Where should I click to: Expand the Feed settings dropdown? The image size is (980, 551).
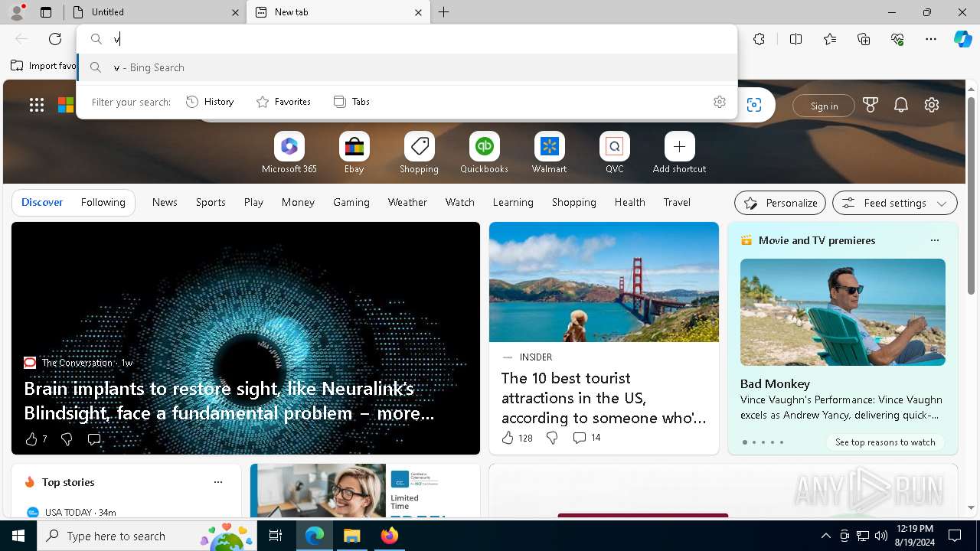pyautogui.click(x=895, y=203)
